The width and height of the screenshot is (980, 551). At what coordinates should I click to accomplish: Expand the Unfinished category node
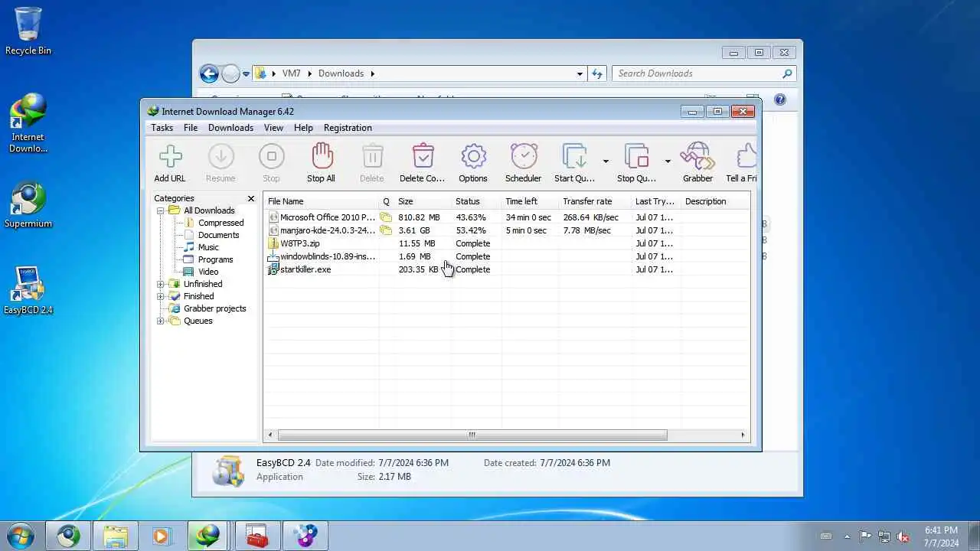tap(161, 284)
